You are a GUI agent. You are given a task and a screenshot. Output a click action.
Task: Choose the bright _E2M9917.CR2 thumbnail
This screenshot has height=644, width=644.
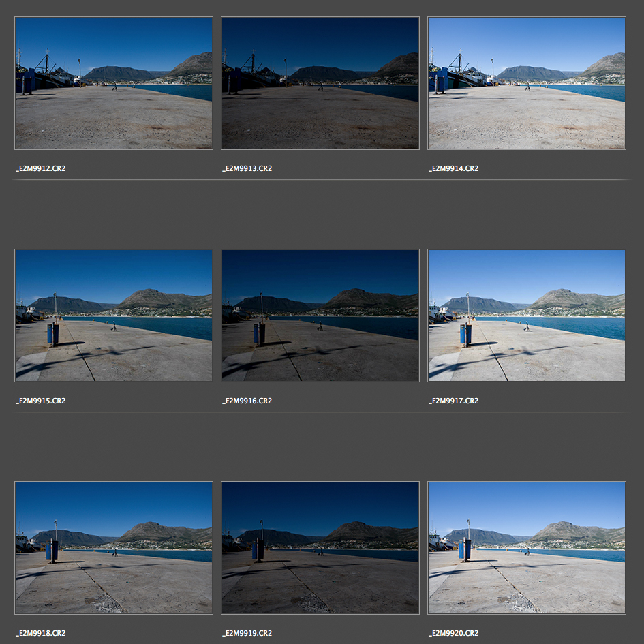[x=526, y=316]
